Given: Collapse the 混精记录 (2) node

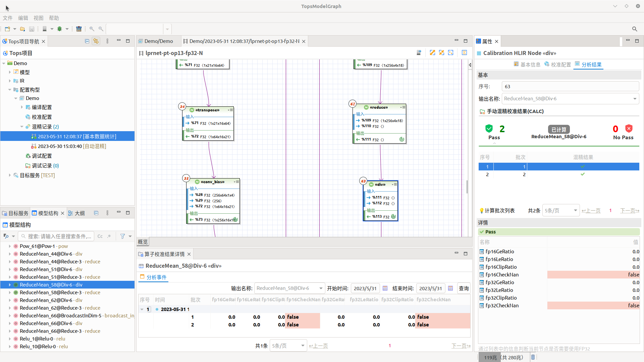Looking at the screenshot, I should tap(22, 126).
